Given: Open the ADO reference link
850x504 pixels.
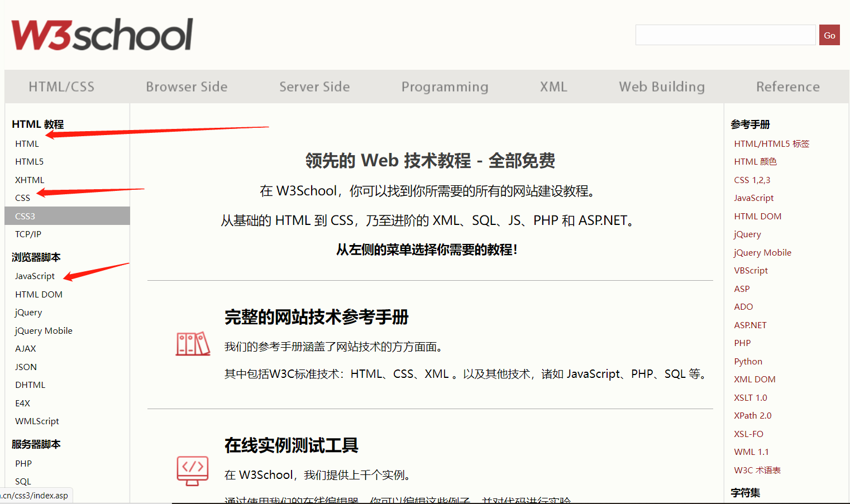Looking at the screenshot, I should tap(743, 306).
